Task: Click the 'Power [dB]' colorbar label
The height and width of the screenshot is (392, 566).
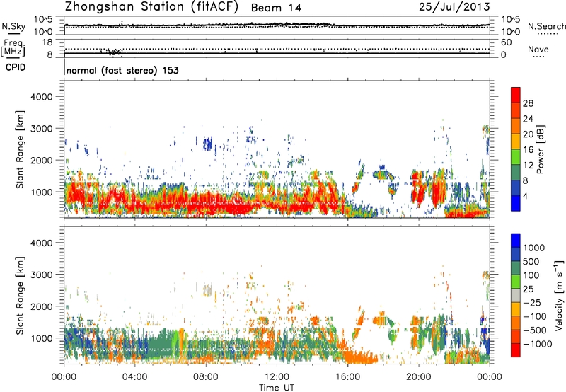Action: 540,149
